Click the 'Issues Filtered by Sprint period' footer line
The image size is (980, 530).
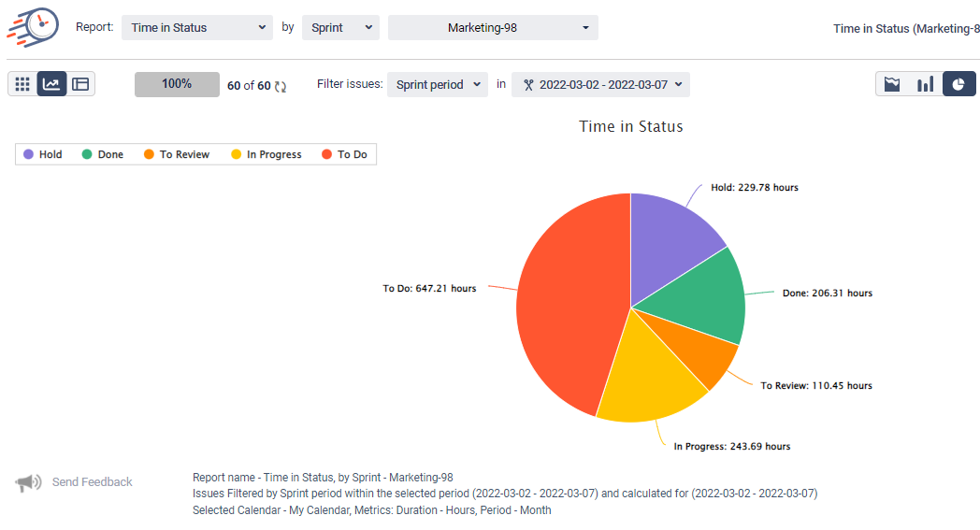pos(505,494)
